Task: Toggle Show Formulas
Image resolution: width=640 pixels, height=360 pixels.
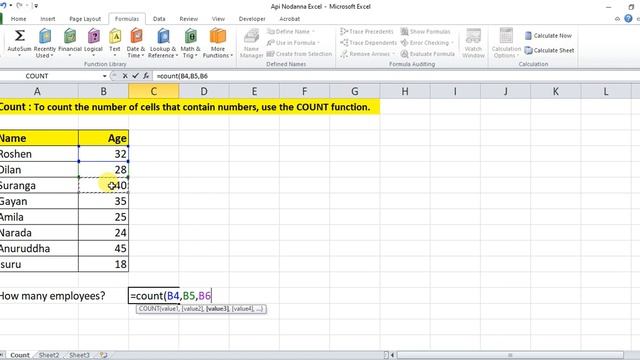Action: [x=425, y=31]
